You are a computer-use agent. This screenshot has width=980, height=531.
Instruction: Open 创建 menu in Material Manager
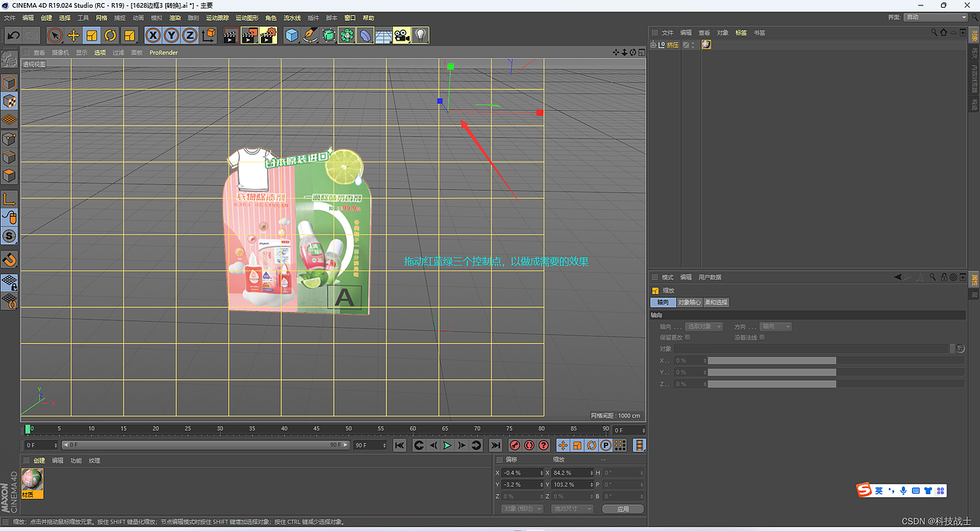pyautogui.click(x=39, y=461)
